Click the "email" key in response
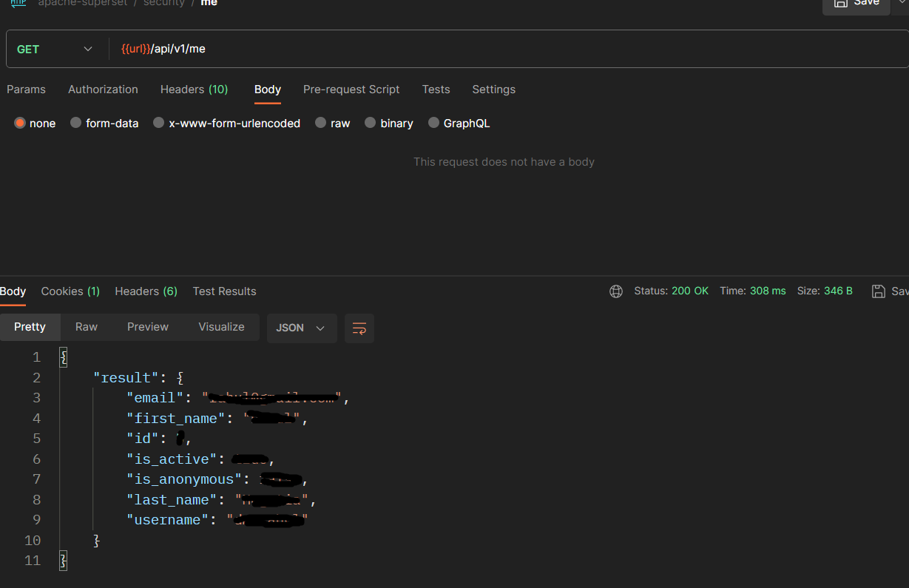This screenshot has width=909, height=588. (x=155, y=398)
